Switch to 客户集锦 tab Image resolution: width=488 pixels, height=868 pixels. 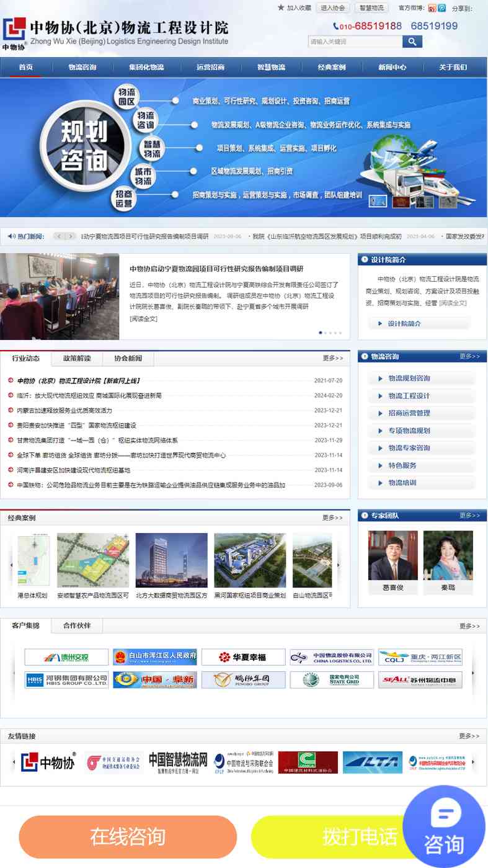coord(26,625)
